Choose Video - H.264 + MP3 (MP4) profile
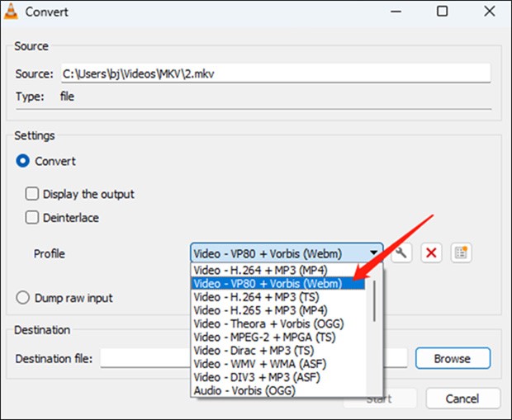The image size is (512, 420). pyautogui.click(x=277, y=270)
